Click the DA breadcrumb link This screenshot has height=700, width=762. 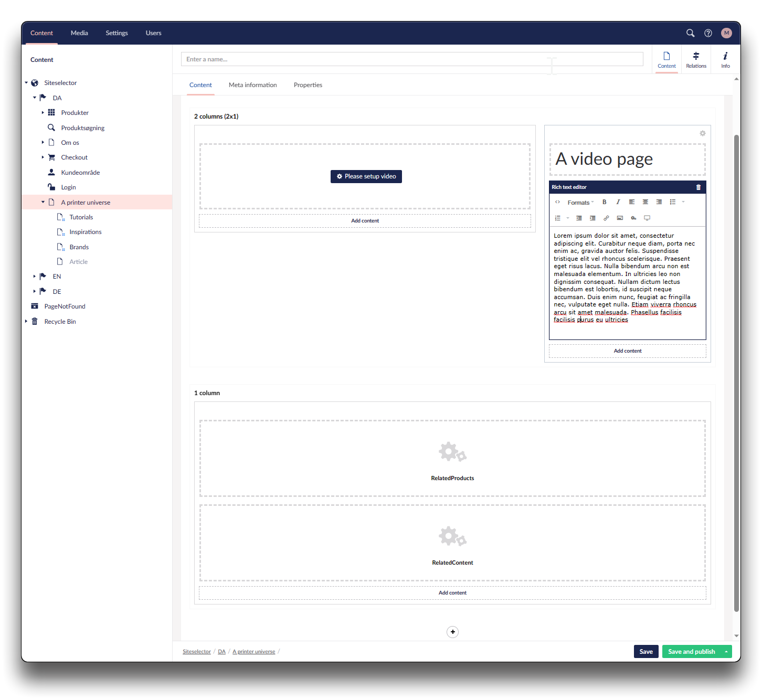(x=221, y=652)
